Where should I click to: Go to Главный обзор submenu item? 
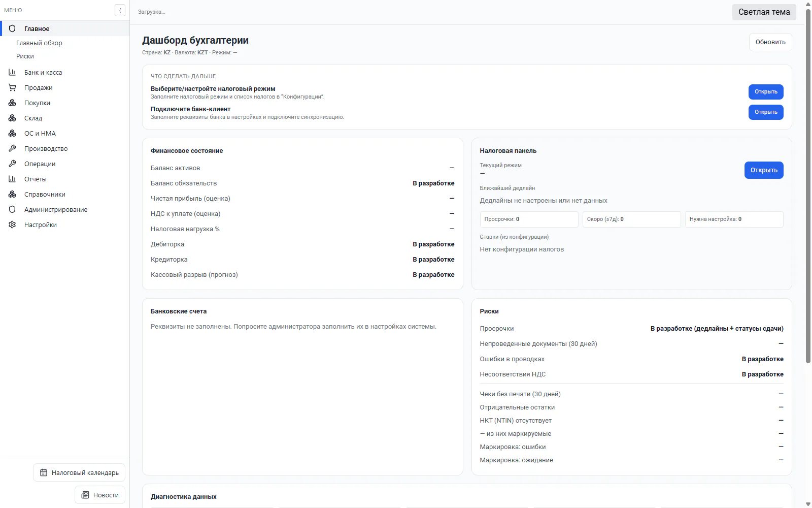coord(39,43)
